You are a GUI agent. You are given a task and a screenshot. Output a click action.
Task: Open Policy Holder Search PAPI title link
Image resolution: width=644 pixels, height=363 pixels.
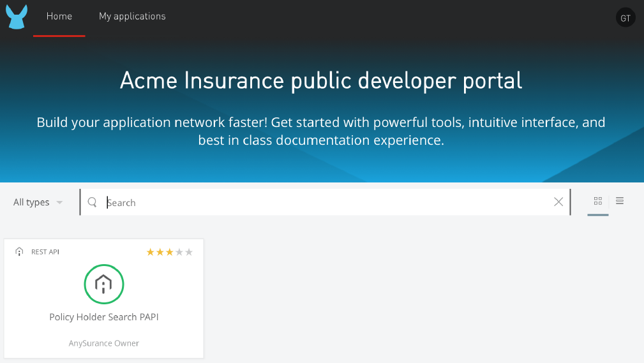103,317
